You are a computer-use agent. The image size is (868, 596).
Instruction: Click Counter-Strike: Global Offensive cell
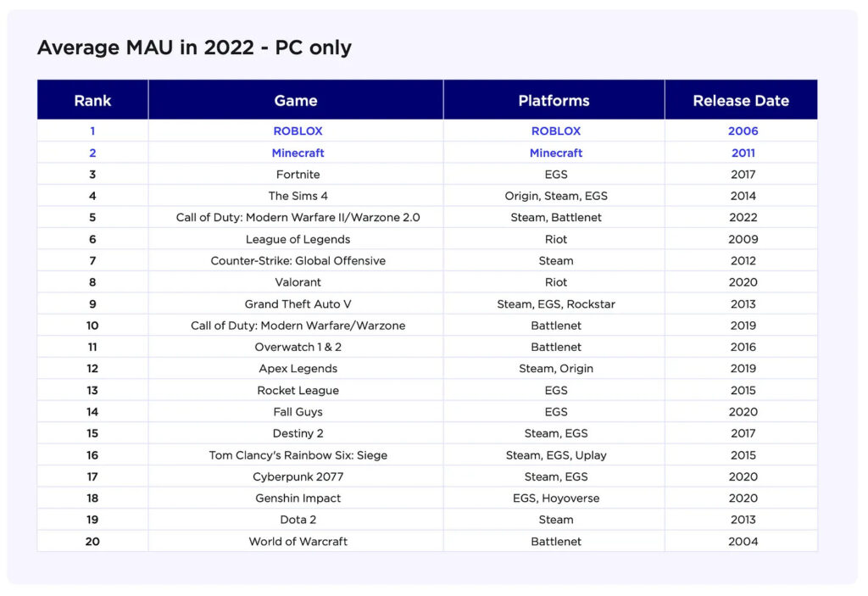(x=298, y=261)
